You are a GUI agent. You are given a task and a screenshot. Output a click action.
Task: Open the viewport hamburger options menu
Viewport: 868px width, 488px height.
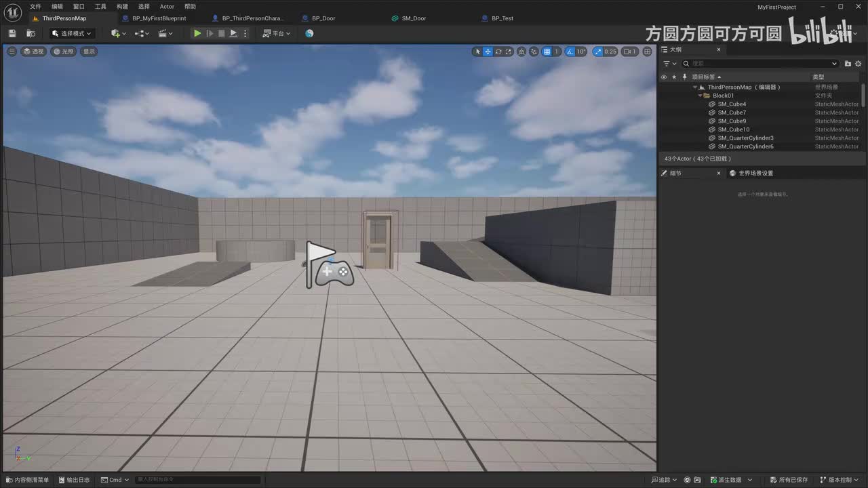pos(12,52)
